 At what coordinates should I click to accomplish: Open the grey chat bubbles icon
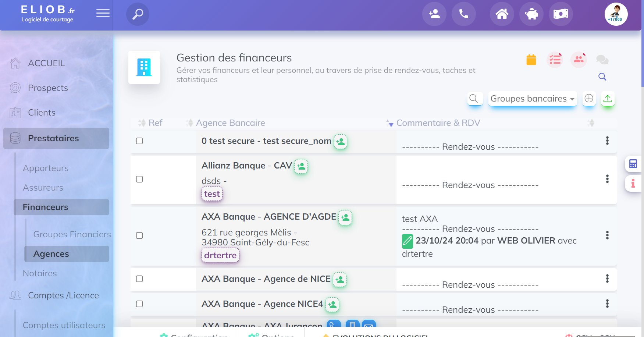602,59
